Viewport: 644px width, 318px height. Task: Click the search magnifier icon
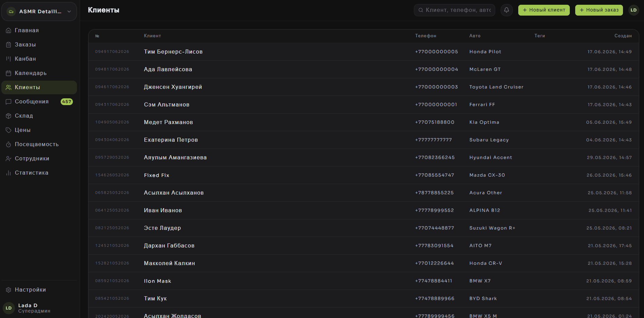click(421, 10)
